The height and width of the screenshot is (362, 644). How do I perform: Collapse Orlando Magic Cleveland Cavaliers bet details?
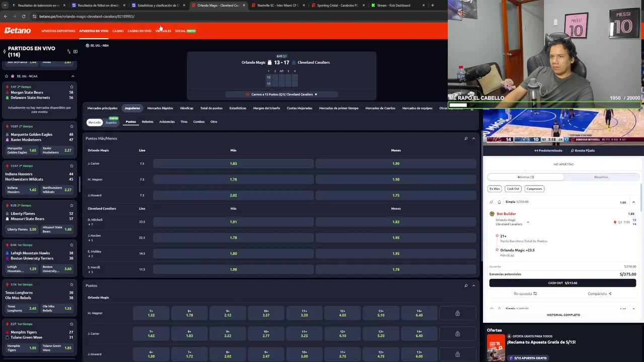click(x=528, y=222)
